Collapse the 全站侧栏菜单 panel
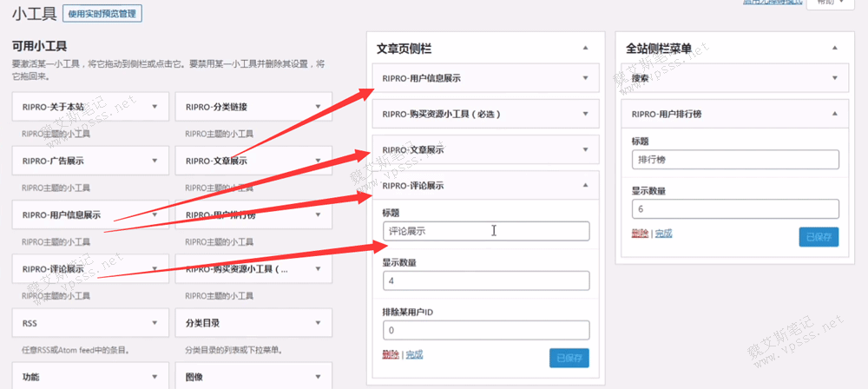Image resolution: width=868 pixels, height=389 pixels. (x=835, y=49)
